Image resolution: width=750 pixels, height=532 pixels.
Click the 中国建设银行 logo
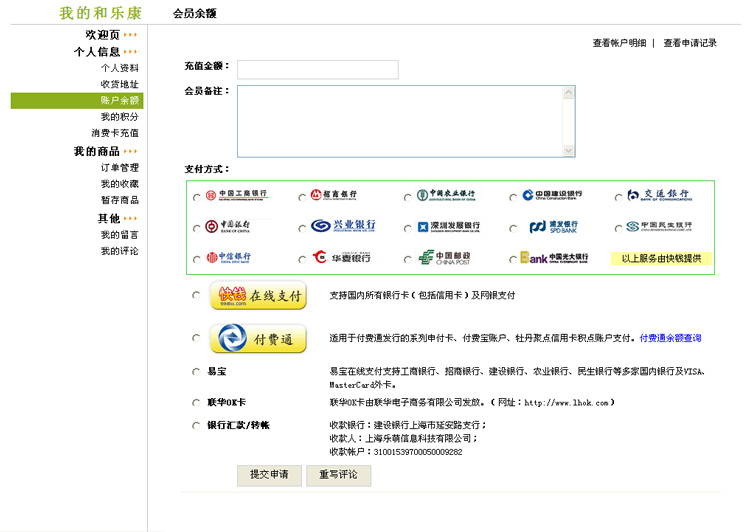552,195
